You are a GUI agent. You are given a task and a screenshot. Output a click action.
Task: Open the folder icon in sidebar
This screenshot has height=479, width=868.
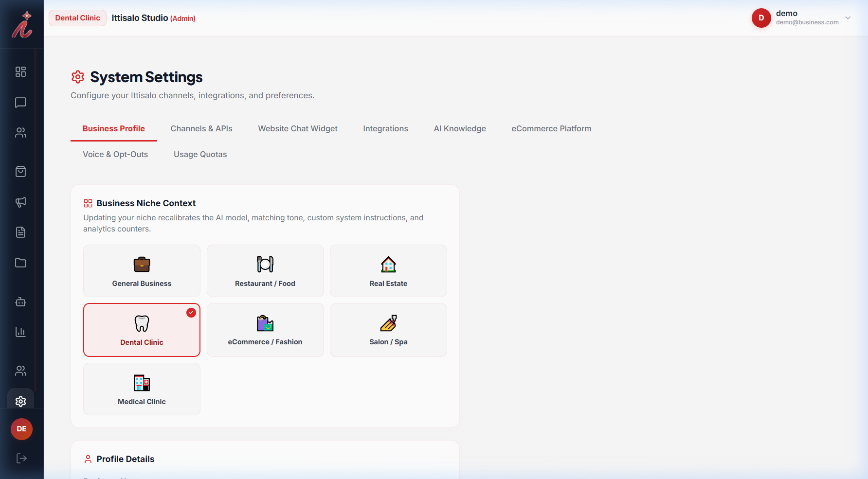pos(20,263)
